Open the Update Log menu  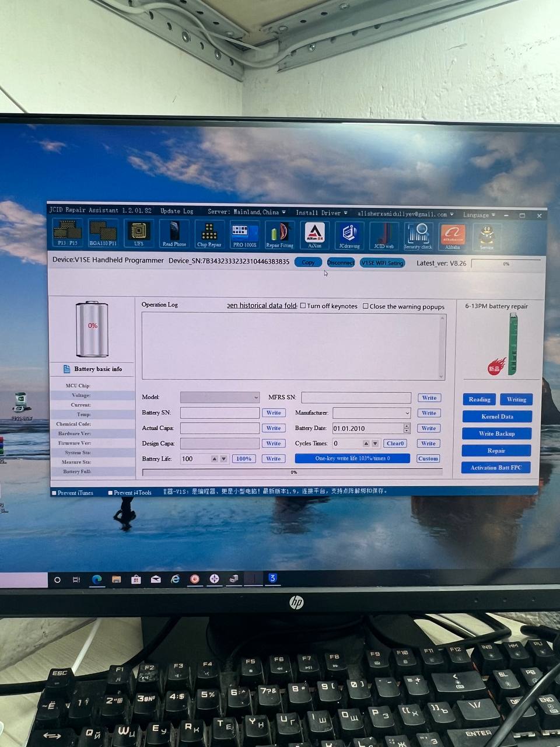point(177,211)
